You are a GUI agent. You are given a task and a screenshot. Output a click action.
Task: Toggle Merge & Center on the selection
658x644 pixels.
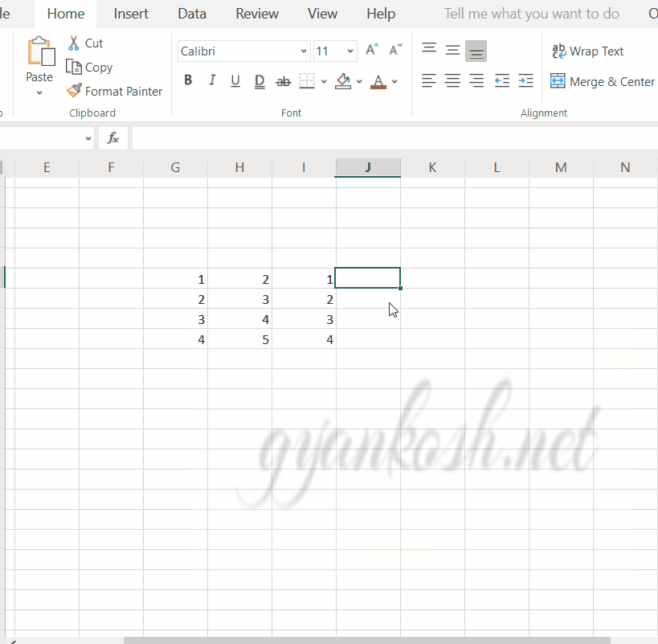[x=603, y=81]
